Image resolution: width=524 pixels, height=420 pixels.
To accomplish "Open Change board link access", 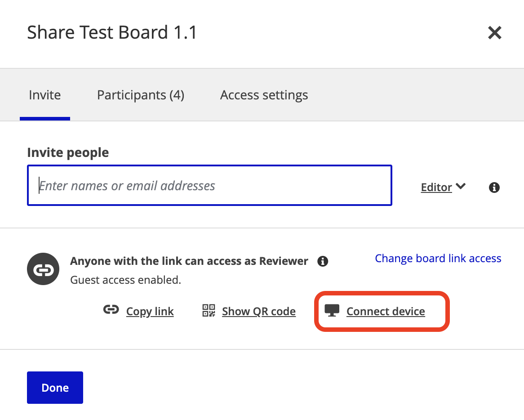I will (438, 259).
